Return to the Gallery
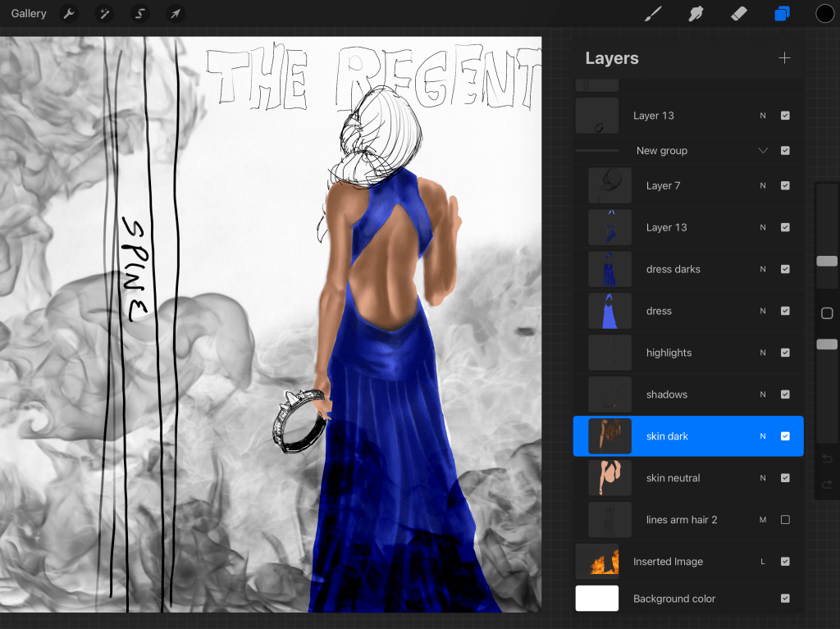The width and height of the screenshot is (840, 629). 29,14
